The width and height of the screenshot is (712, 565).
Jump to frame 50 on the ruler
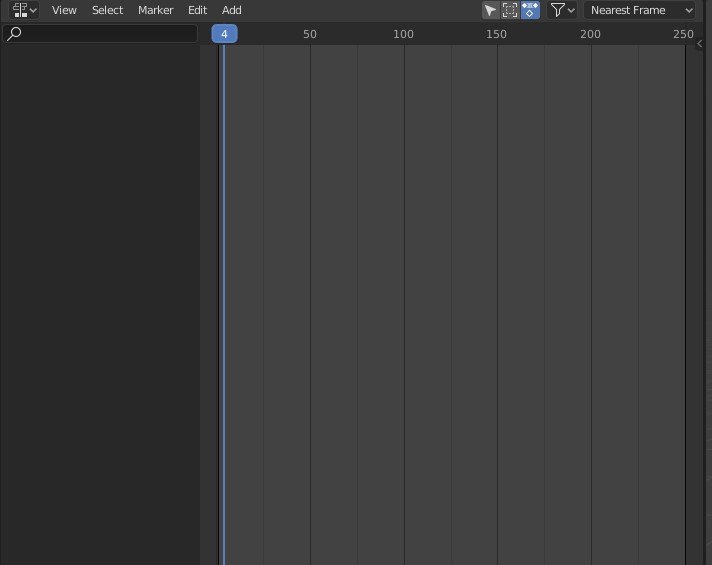click(310, 34)
